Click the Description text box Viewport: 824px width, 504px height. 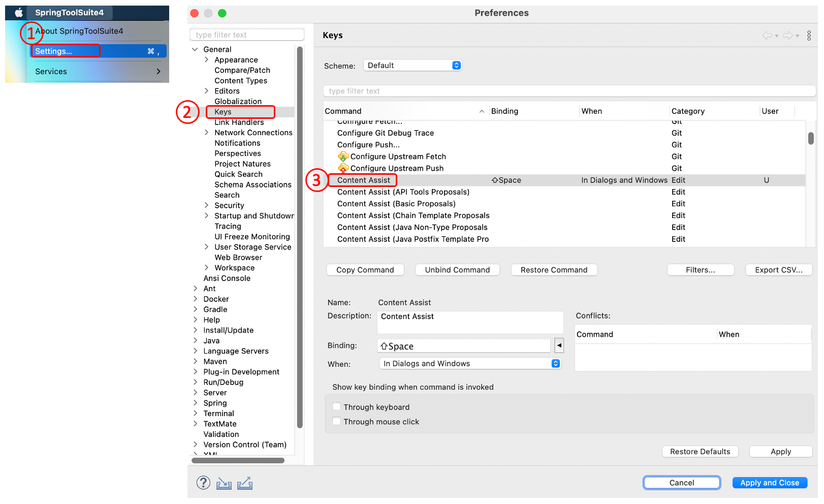[470, 322]
